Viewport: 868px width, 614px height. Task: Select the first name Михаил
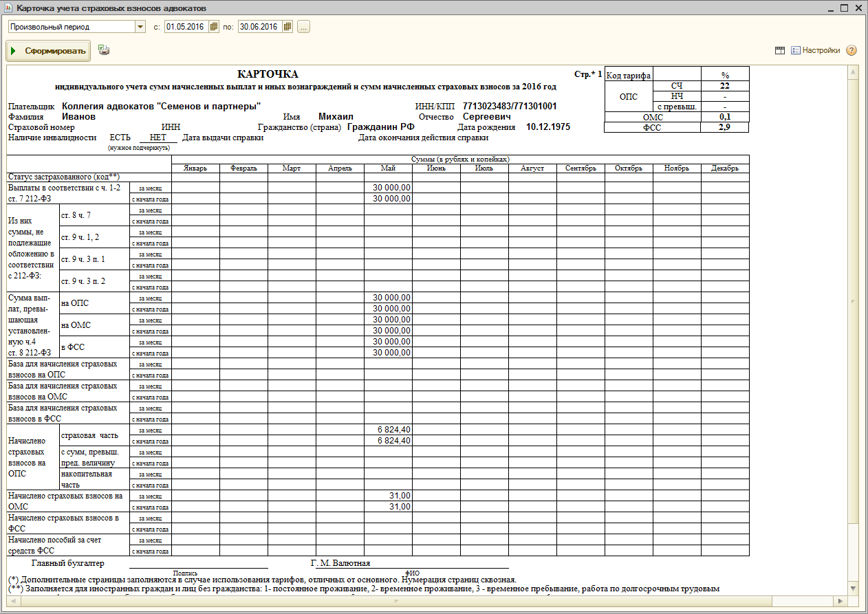coord(336,117)
